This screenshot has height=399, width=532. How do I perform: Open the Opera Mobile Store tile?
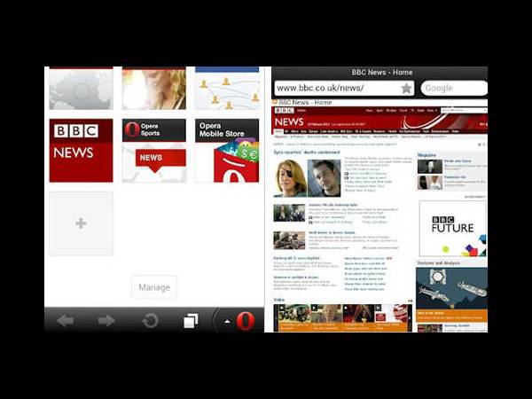pos(227,150)
